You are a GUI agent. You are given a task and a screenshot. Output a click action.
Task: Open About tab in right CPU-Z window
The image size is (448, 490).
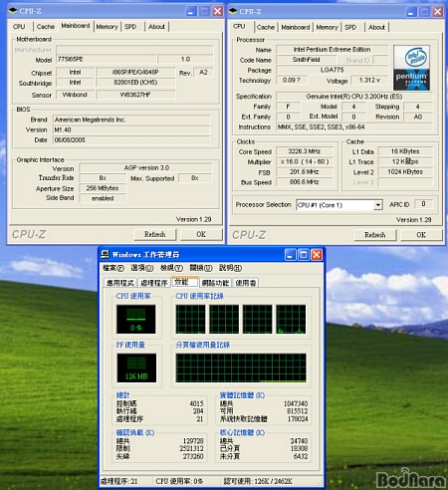376,27
